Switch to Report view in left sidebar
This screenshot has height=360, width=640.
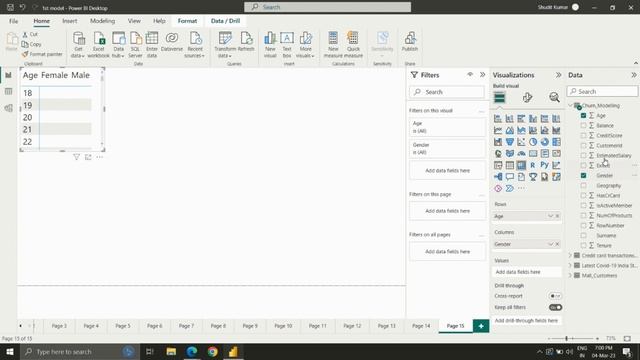(9, 75)
